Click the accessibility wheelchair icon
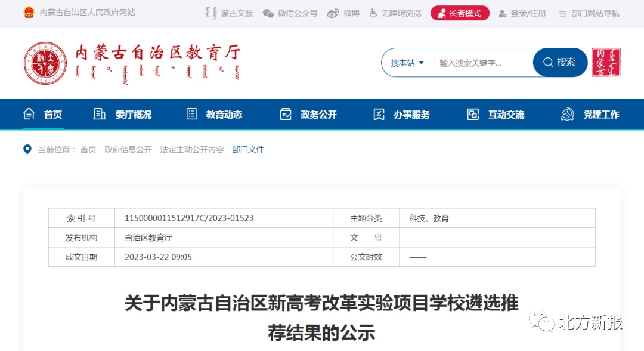Screen dimensions: 644x351 coord(373,13)
